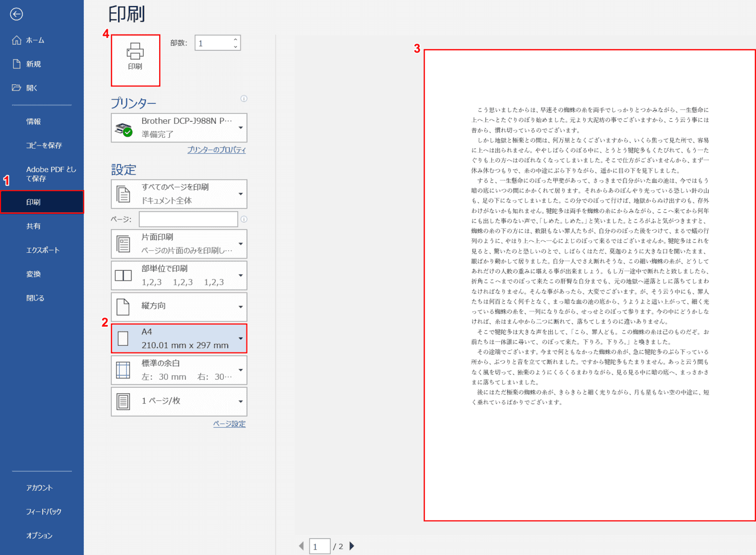
Task: Decrease copies with 部数 down arrow
Action: click(x=236, y=47)
